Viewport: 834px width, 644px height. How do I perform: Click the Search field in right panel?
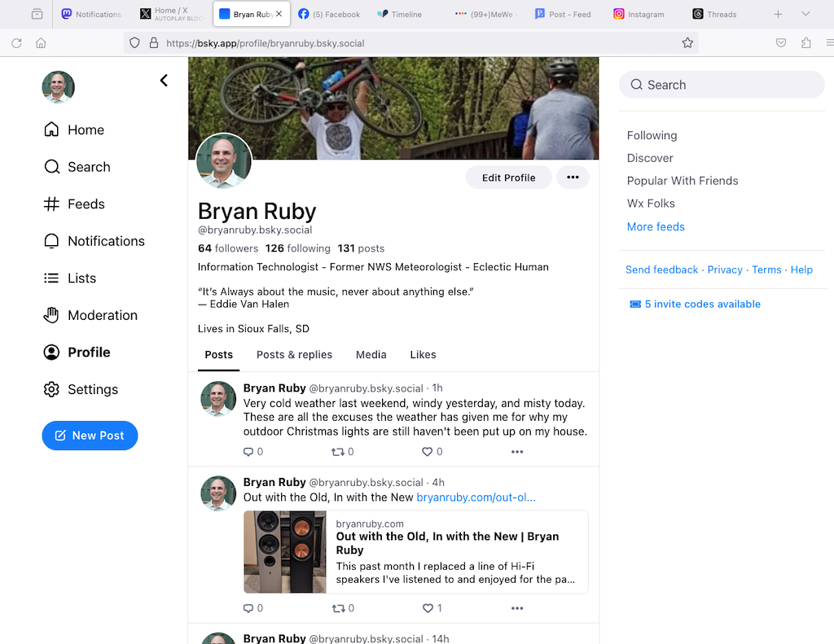point(722,85)
